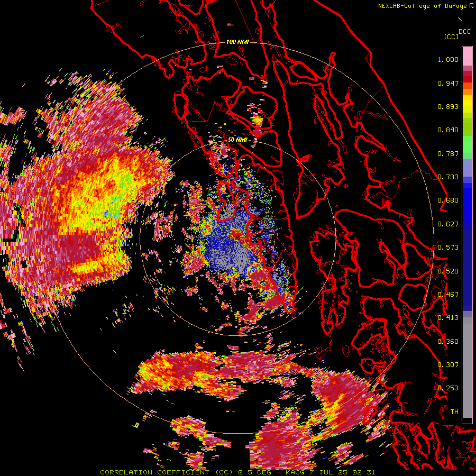The height and width of the screenshot is (476, 476).
Task: Click the 1.000 value on the scale
Action: tap(448, 59)
